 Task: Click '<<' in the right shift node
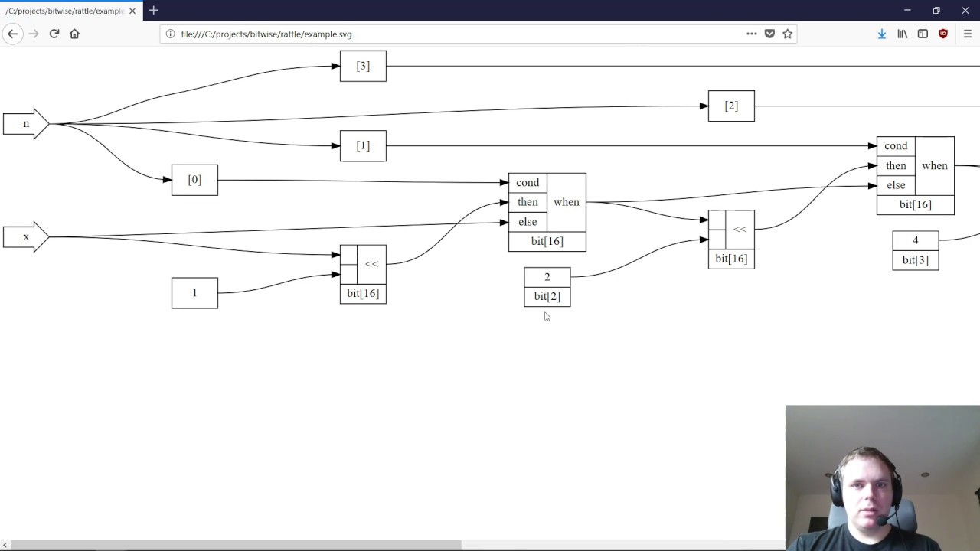[740, 230]
